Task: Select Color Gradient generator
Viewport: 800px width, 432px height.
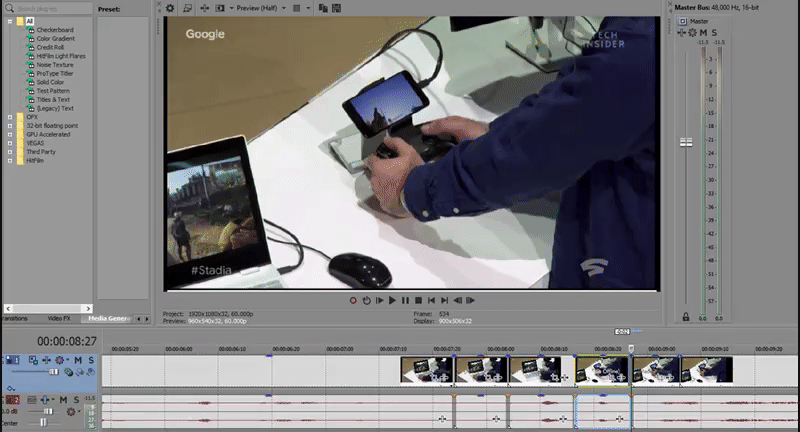Action: pos(56,39)
